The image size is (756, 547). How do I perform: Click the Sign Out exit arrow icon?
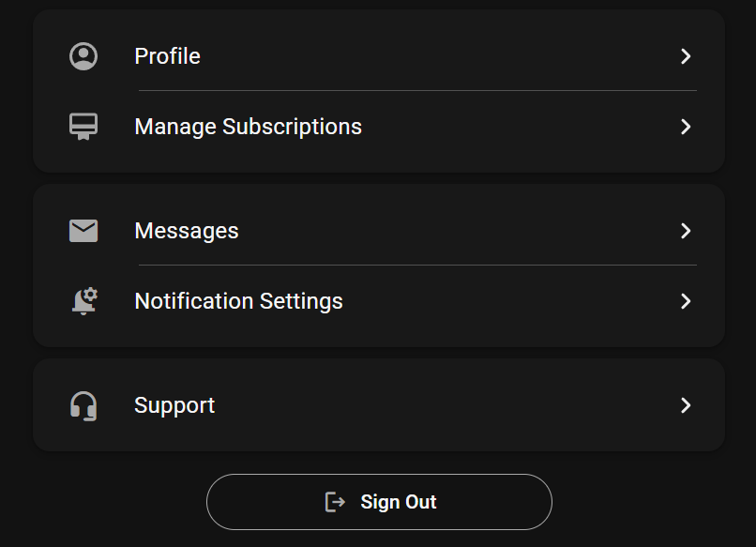coord(335,502)
